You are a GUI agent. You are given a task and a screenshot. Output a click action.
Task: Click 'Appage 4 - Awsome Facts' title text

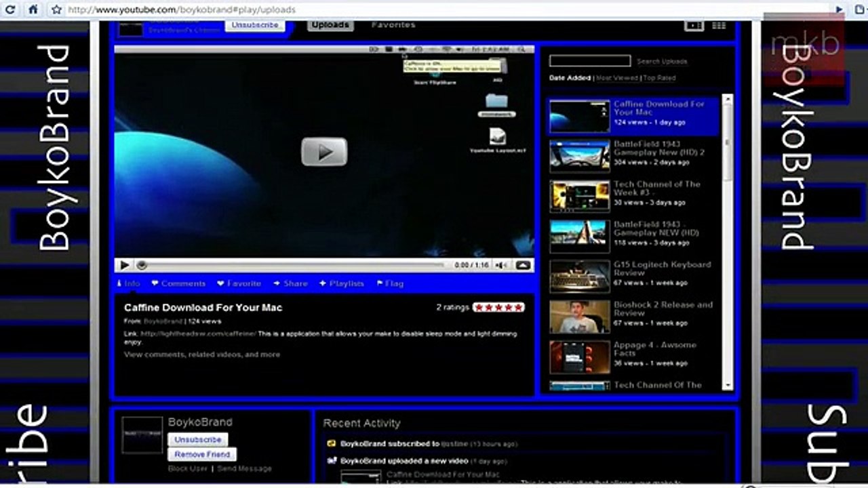(655, 349)
